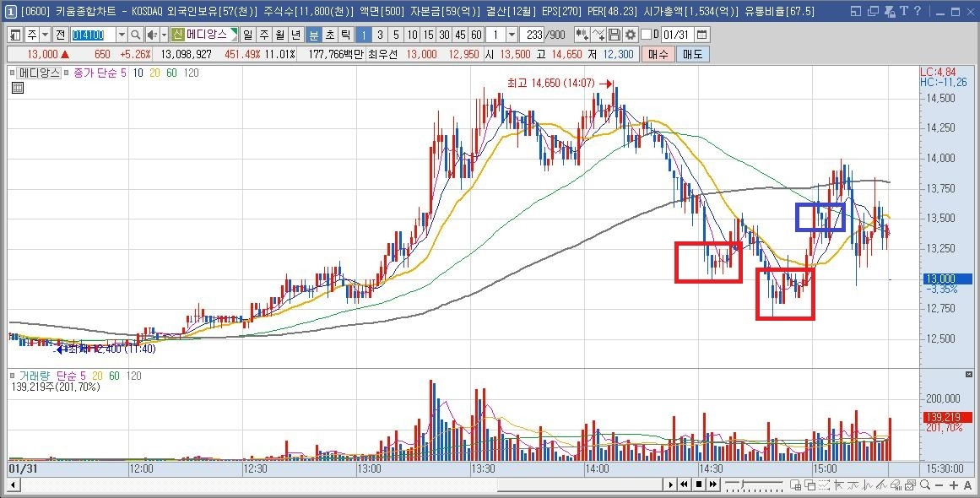The height and width of the screenshot is (498, 980).
Task: Click the 거래량 volume indicator label
Action: click(35, 376)
